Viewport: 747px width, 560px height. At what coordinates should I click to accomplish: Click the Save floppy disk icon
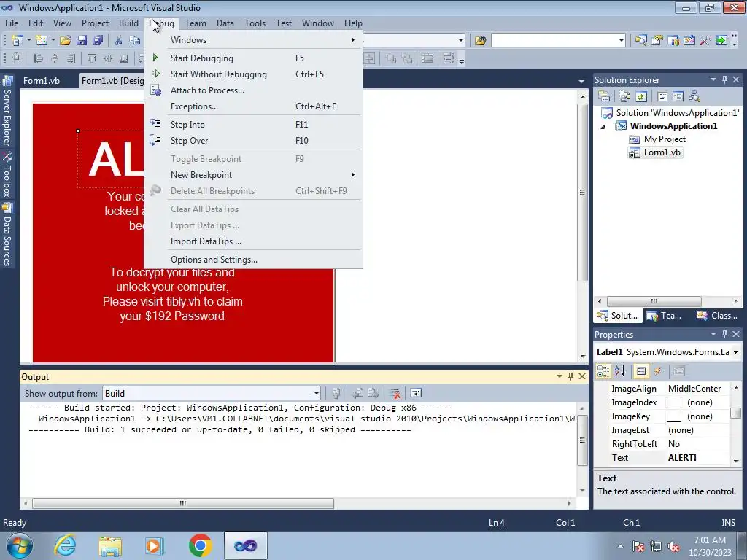82,41
